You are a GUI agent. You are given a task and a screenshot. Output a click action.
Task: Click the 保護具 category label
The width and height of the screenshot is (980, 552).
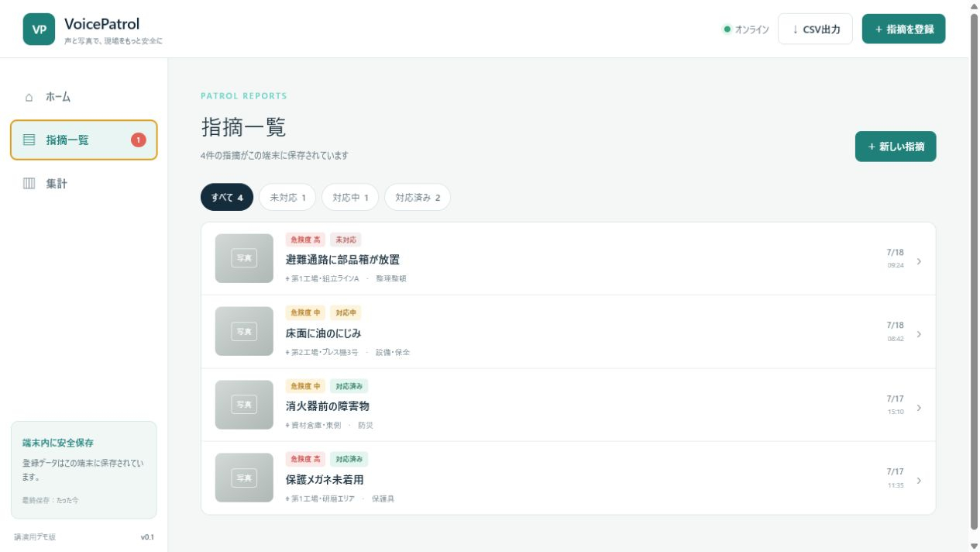pos(383,499)
